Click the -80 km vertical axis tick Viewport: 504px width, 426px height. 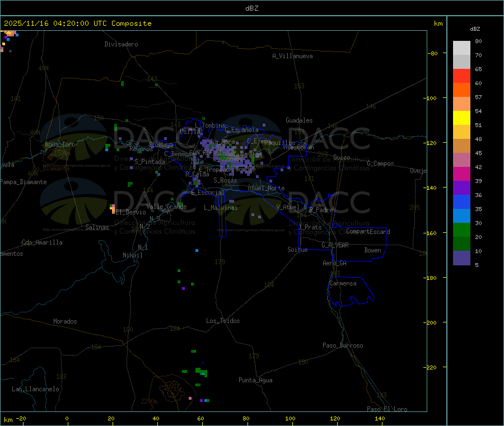click(x=433, y=53)
